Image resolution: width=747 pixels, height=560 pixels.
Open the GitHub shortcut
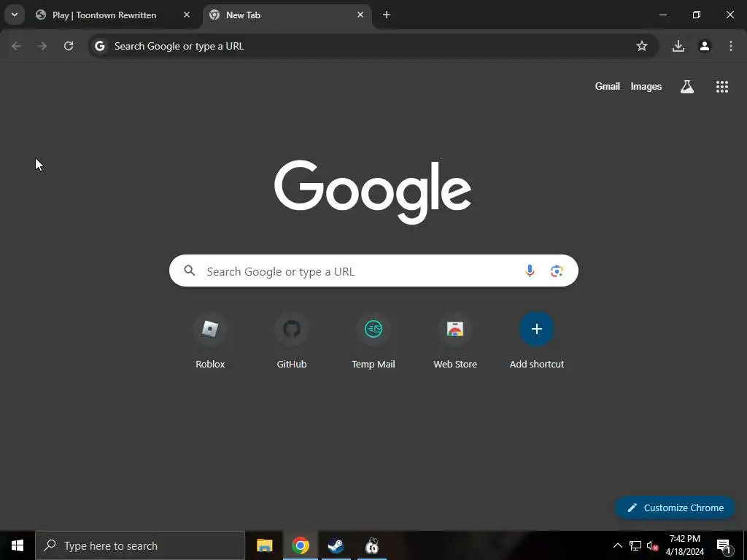[292, 341]
